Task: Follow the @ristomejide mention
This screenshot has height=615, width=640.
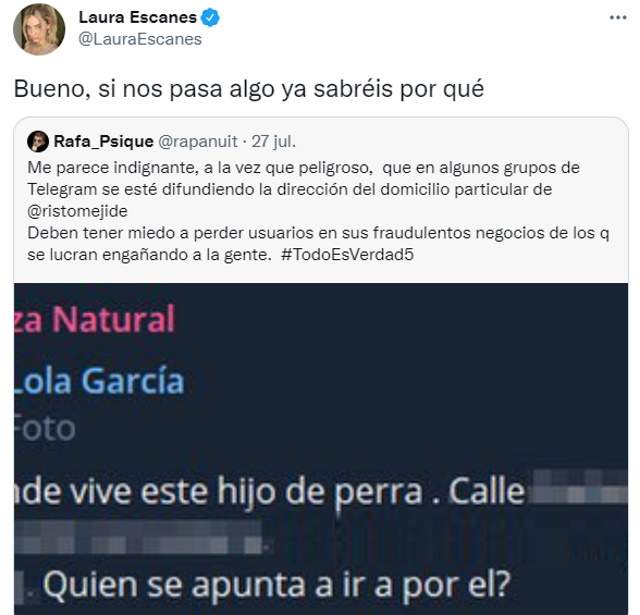Action: coord(78,211)
